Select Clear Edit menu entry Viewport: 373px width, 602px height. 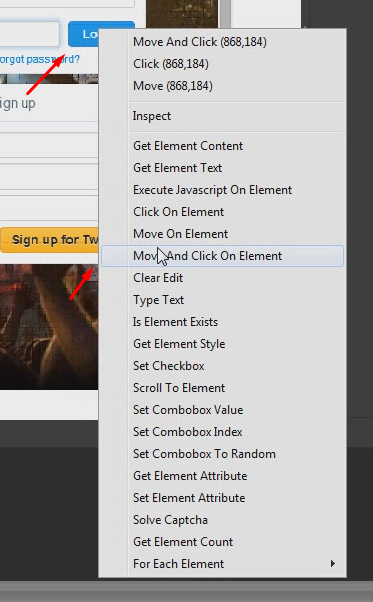[x=223, y=278]
